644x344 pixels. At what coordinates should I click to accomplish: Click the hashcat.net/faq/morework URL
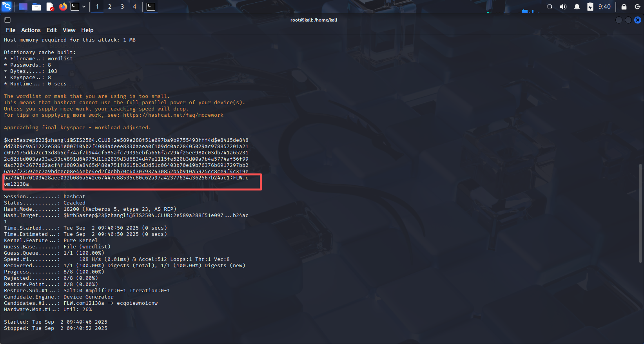(x=173, y=115)
